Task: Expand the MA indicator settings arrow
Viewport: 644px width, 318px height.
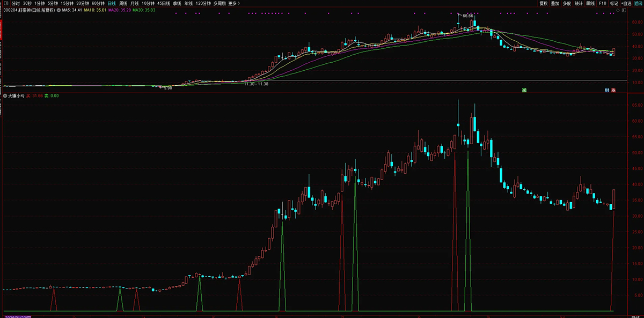Action: coord(58,10)
